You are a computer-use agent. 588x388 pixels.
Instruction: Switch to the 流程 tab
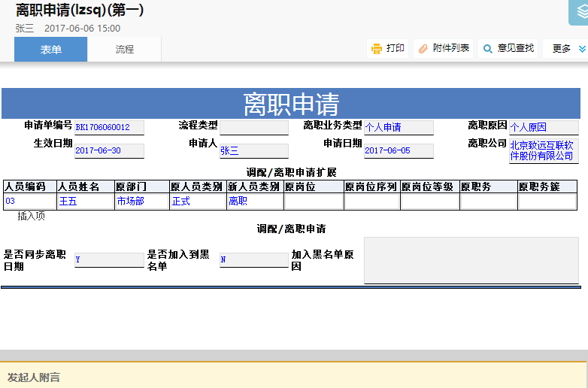125,50
